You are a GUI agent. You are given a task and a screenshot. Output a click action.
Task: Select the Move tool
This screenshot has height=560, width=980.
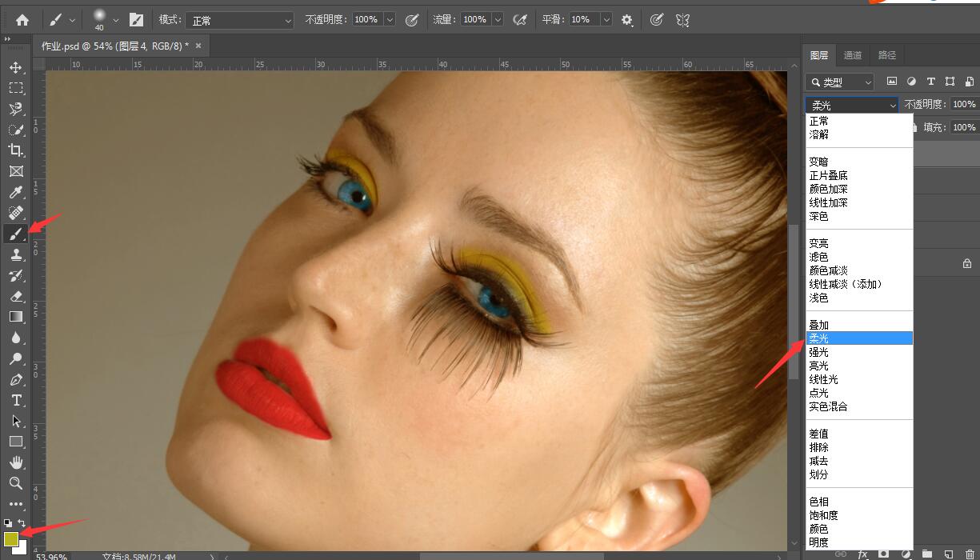pos(16,67)
